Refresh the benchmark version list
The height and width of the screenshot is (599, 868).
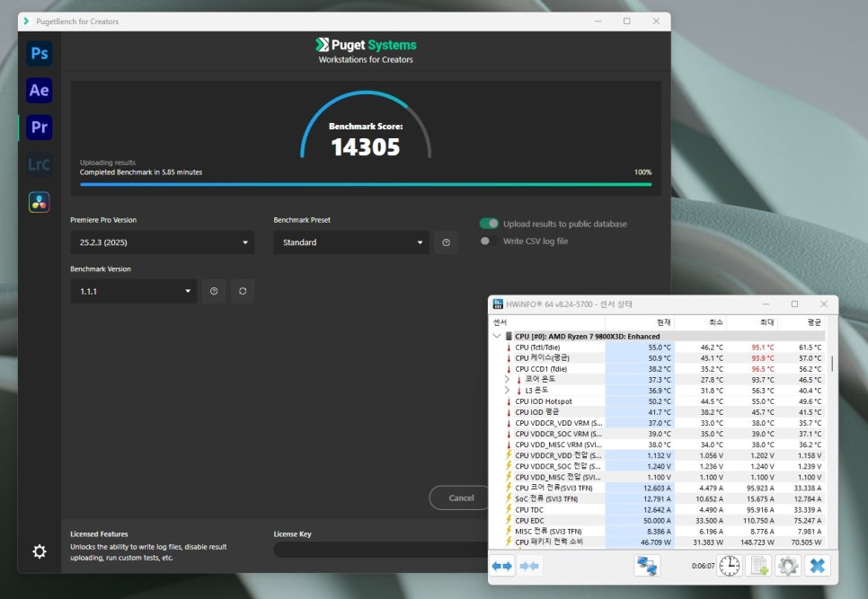(x=243, y=291)
